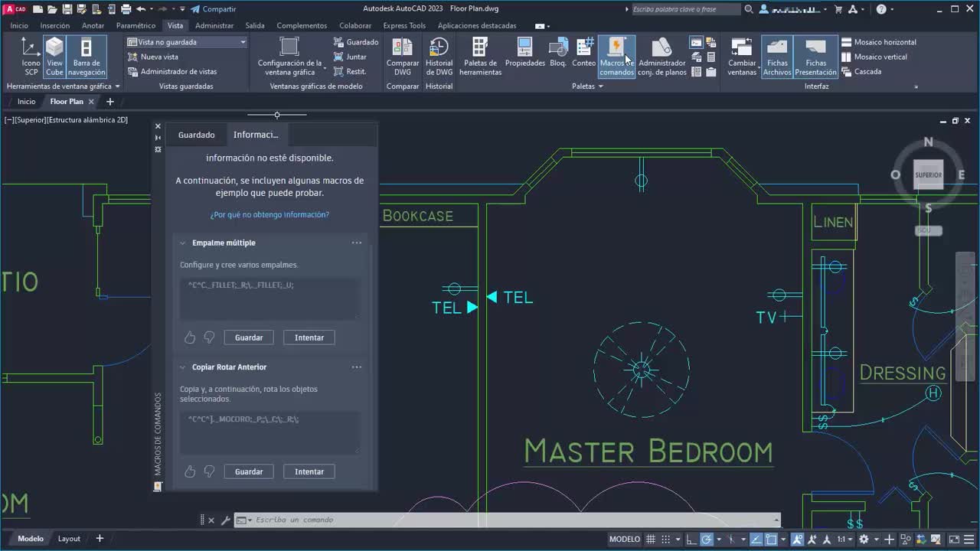Like the Empalme múltiple macro with thumbs up

[190, 337]
